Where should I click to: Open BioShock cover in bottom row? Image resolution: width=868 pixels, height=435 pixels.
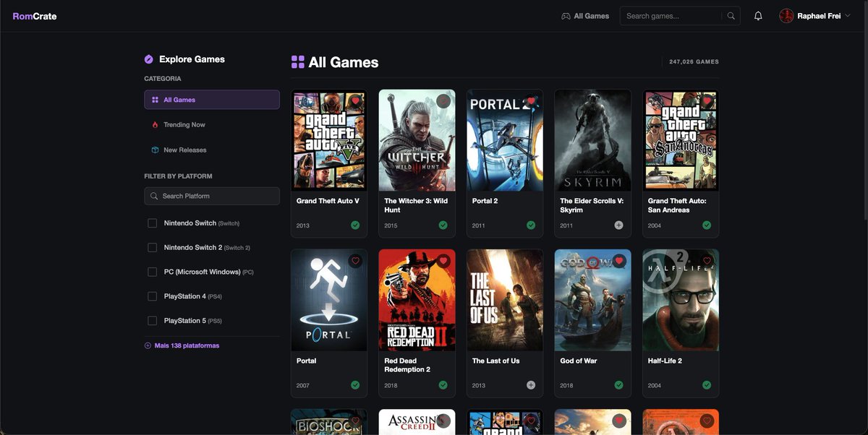tap(329, 422)
